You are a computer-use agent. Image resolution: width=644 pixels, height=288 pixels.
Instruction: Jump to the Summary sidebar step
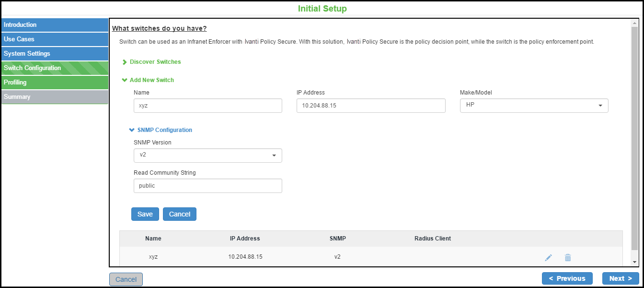point(55,97)
